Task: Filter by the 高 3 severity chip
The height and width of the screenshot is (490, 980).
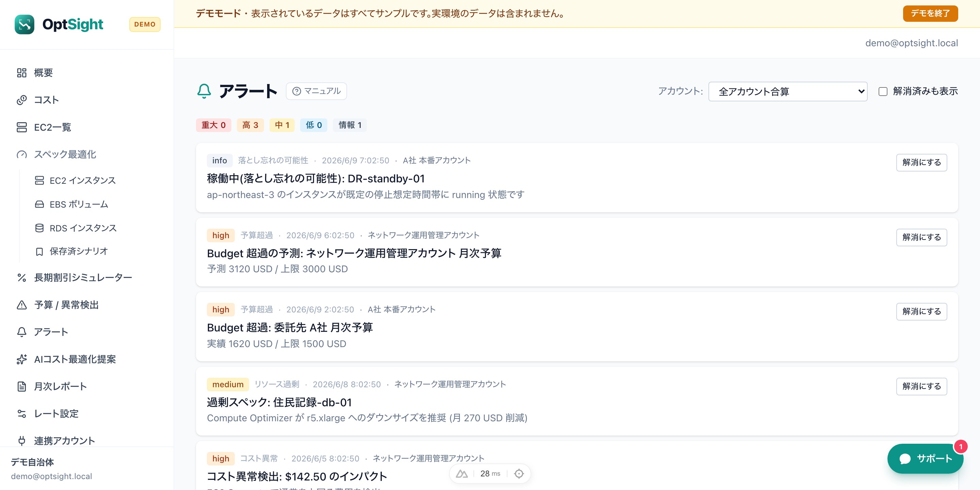Action: click(250, 125)
